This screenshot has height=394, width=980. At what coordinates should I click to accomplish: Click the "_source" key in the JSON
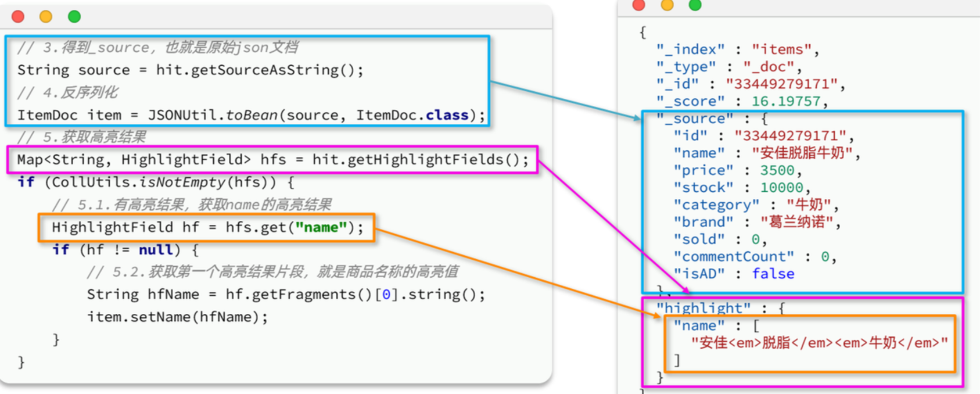tap(694, 119)
